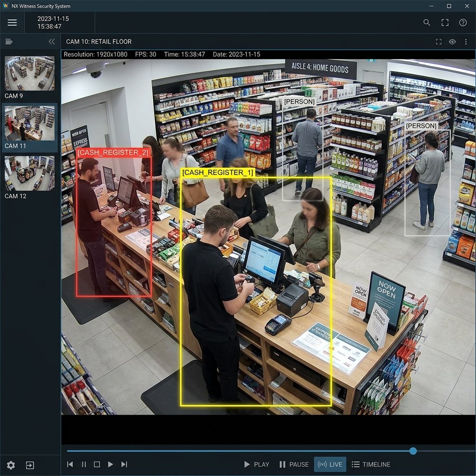Viewport: 476px width, 476px height.
Task: Click the Resolution: 1920x1080 info text
Action: point(95,54)
